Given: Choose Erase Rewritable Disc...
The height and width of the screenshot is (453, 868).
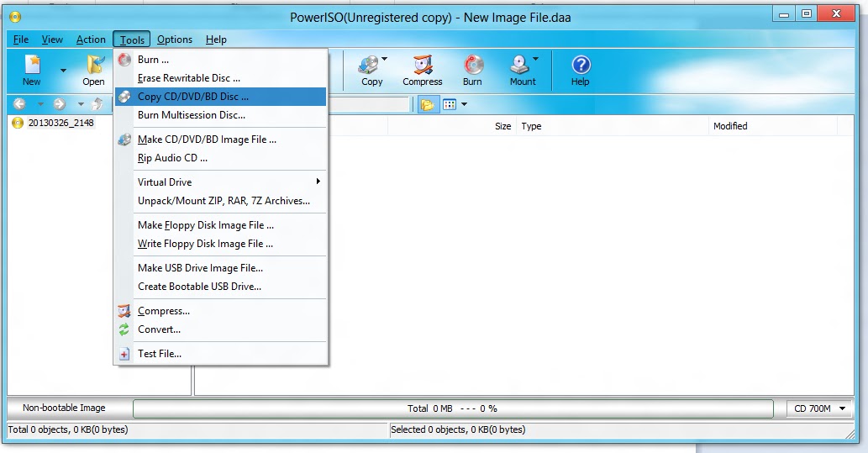Looking at the screenshot, I should (x=221, y=78).
